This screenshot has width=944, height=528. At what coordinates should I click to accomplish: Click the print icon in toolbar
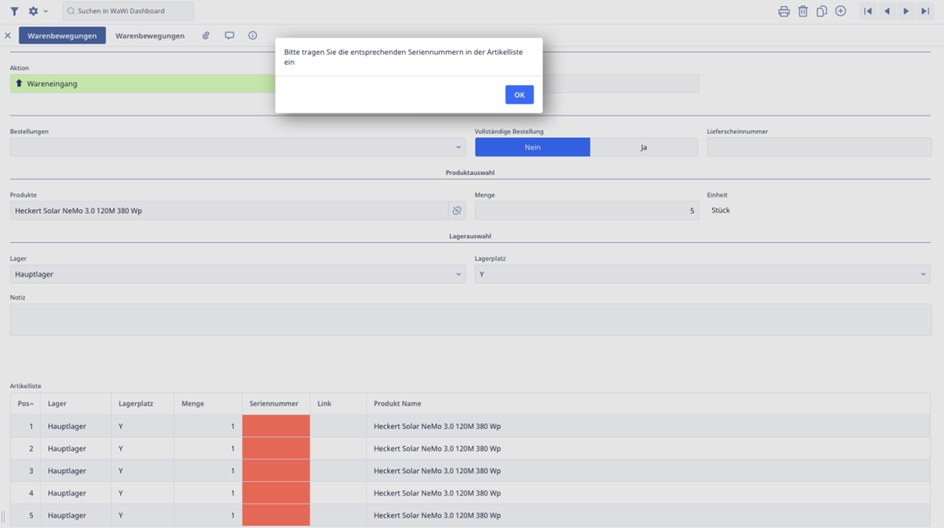(x=783, y=11)
